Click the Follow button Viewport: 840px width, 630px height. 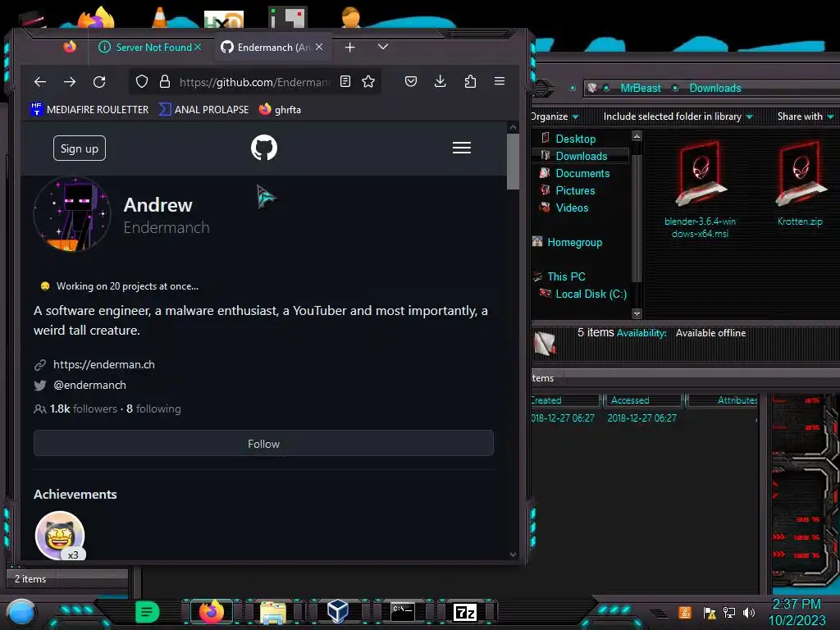[x=263, y=444]
